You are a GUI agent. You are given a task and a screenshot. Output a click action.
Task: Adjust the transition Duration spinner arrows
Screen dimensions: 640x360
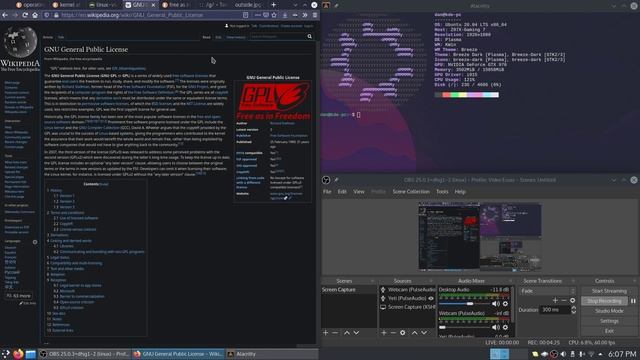[573, 310]
